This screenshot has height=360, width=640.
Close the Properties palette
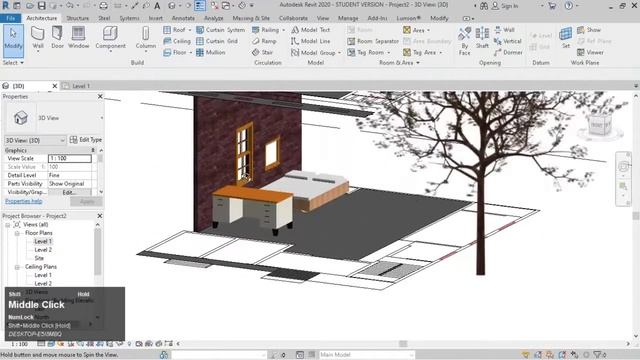pos(100,96)
